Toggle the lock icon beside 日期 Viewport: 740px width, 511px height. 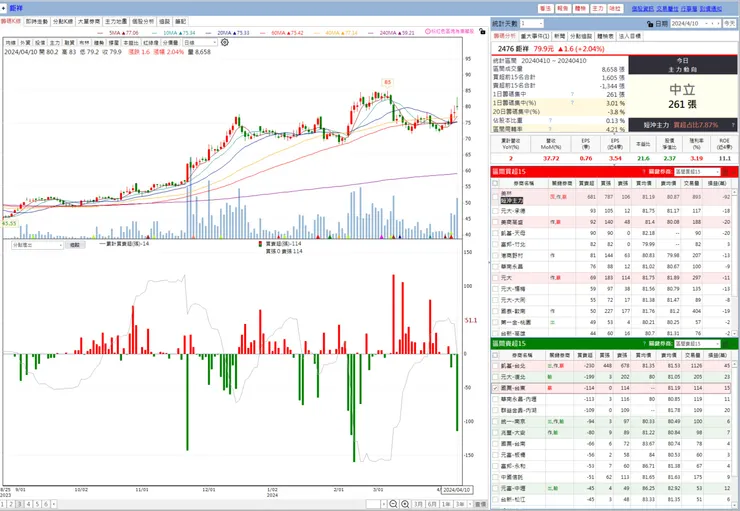[x=650, y=24]
